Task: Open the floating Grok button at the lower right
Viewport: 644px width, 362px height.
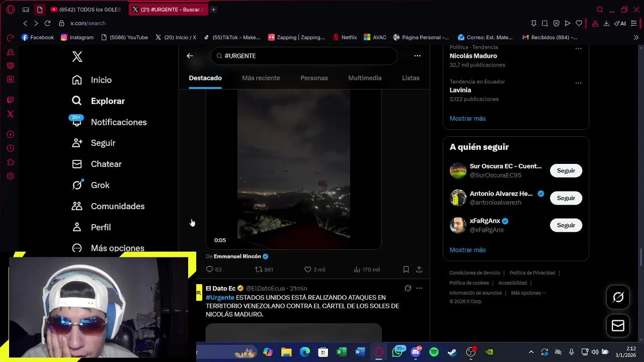Action: [x=618, y=297]
